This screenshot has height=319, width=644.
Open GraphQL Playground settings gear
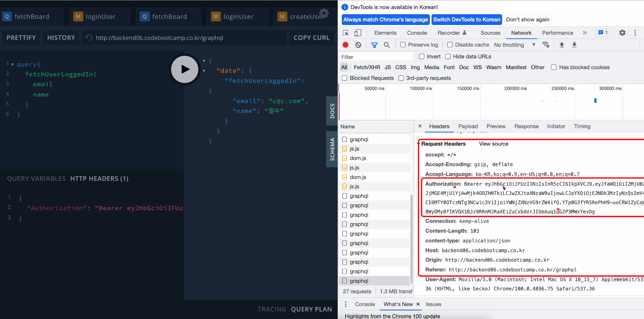pyautogui.click(x=324, y=13)
